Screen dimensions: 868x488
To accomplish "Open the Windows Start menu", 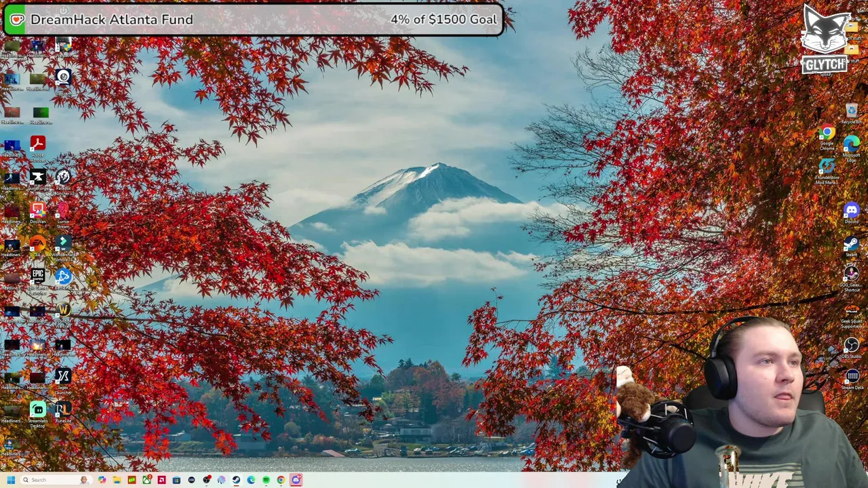I will coord(11,480).
